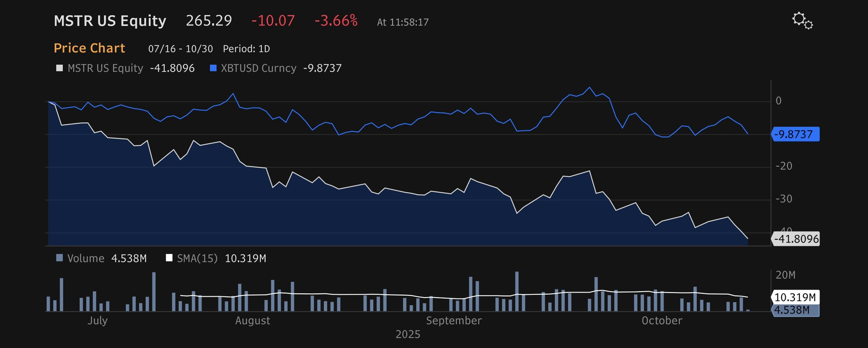868x348 pixels.
Task: Click the 10.319M volume axis tag
Action: click(x=796, y=297)
